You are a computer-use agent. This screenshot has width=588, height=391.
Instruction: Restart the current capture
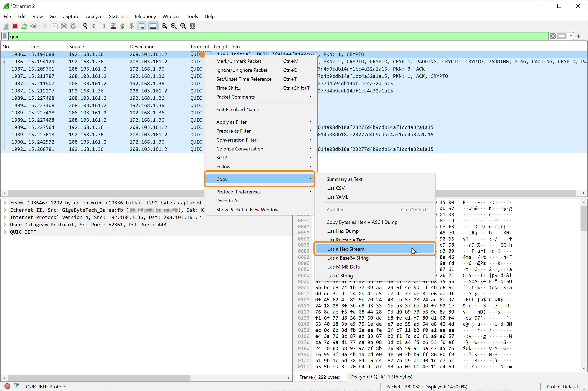tap(24, 26)
